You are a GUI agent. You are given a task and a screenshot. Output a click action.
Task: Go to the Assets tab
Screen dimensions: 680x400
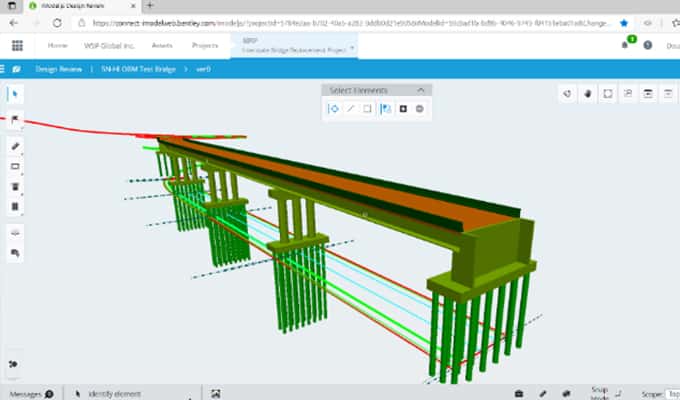[x=161, y=45]
